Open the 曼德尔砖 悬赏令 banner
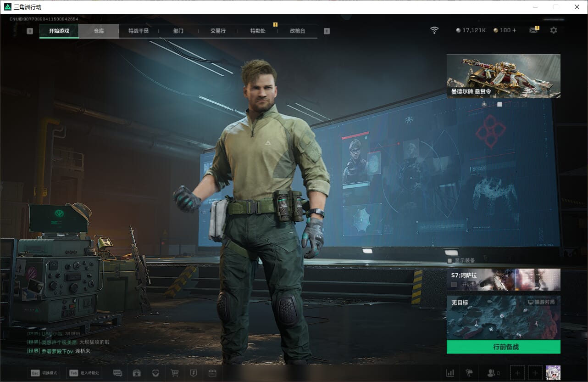This screenshot has width=588, height=382. 503,76
